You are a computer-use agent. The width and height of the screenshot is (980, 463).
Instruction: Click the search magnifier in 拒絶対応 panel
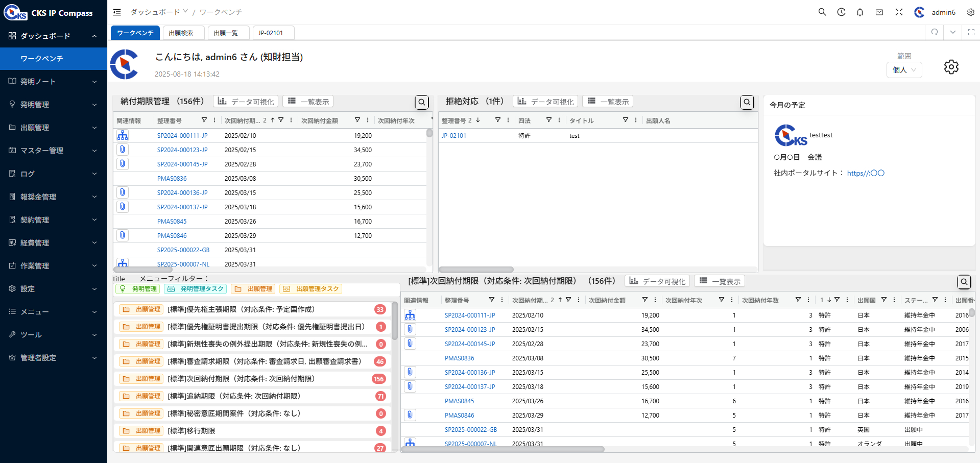click(x=747, y=102)
